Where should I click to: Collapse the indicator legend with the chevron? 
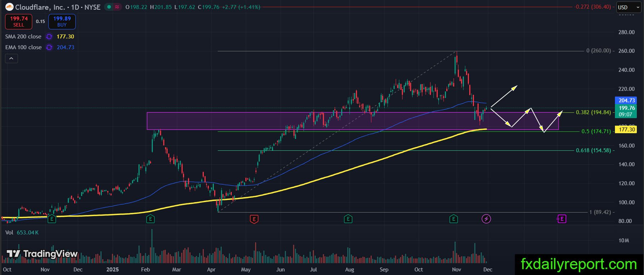(x=11, y=59)
